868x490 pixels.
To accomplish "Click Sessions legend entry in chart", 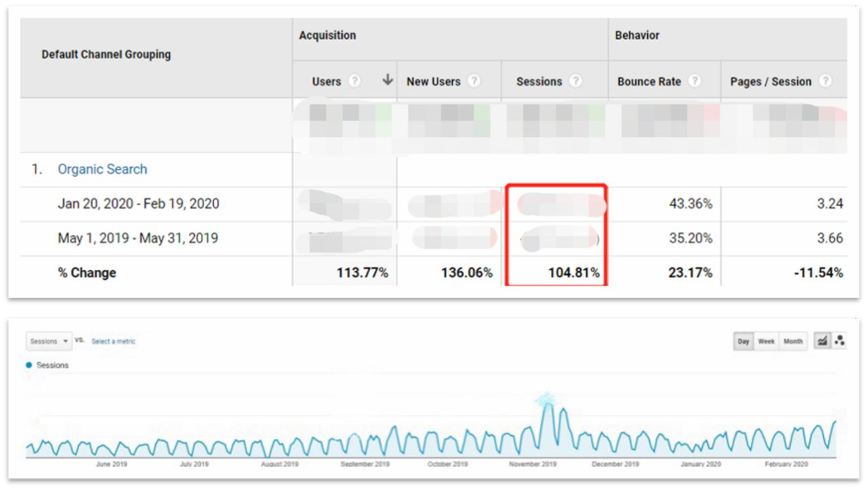I will (47, 365).
